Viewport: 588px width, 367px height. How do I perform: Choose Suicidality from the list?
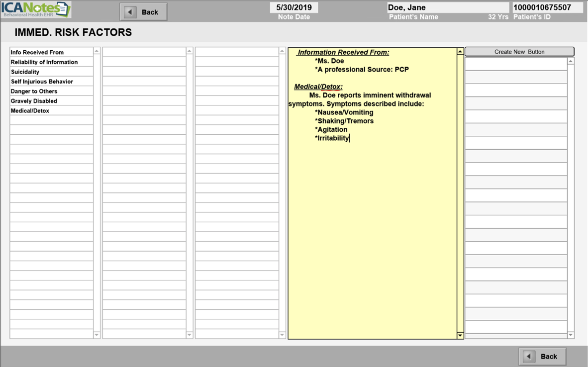51,72
